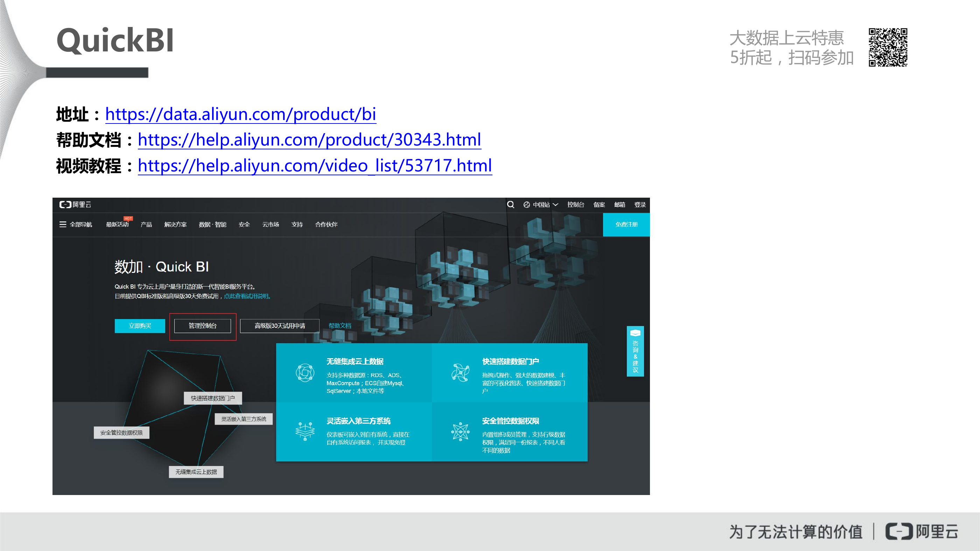The height and width of the screenshot is (551, 980).
Task: Click the 快速搭建数据门户 card title
Action: click(511, 362)
